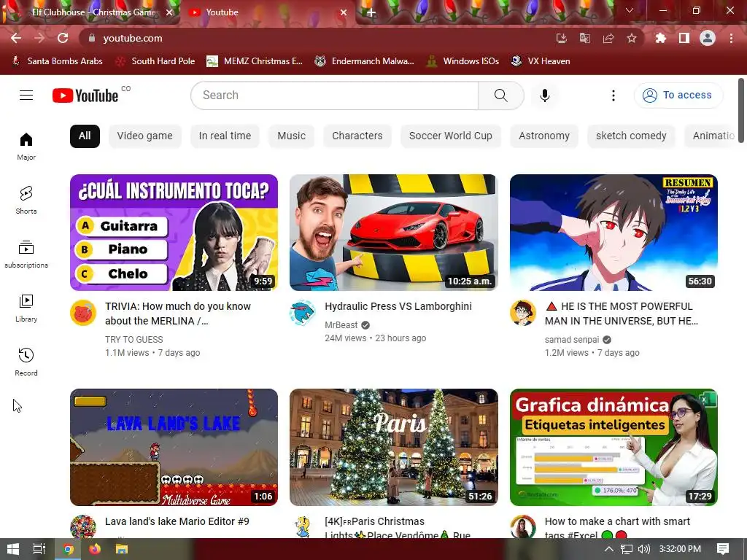Select the Characters filter chip

pyautogui.click(x=357, y=136)
